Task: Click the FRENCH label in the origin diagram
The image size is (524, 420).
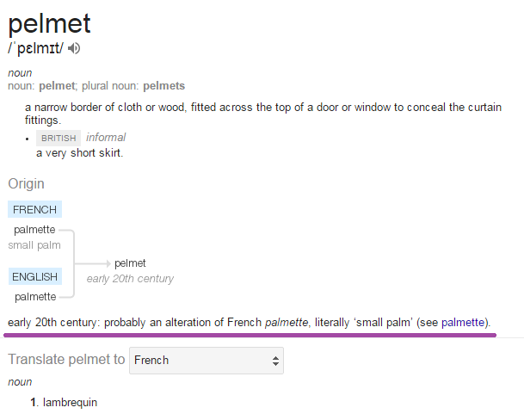Action: click(x=34, y=209)
